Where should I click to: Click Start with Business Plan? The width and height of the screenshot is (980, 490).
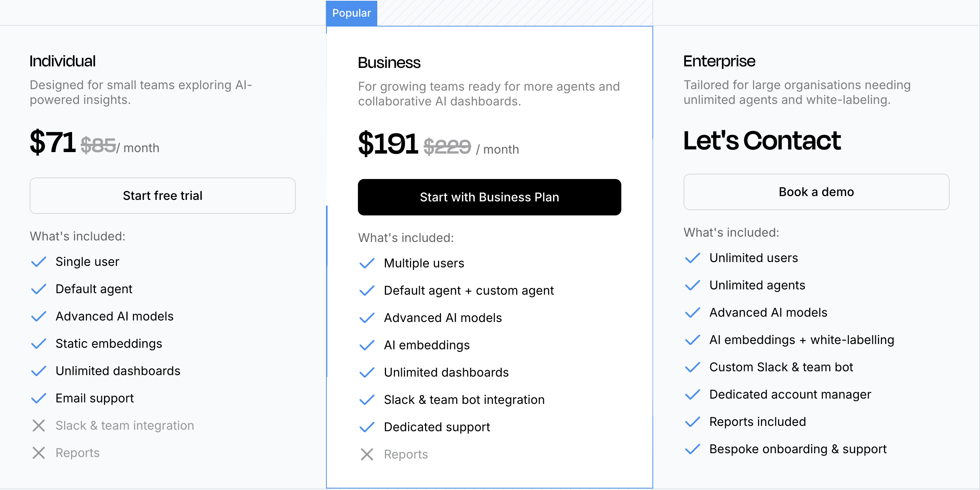coord(489,197)
